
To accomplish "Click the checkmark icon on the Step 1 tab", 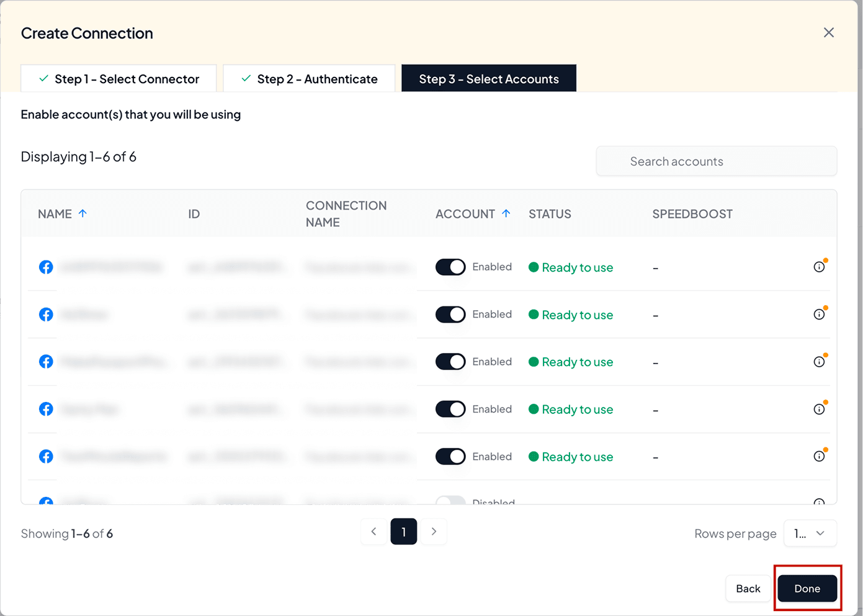I will click(x=43, y=79).
